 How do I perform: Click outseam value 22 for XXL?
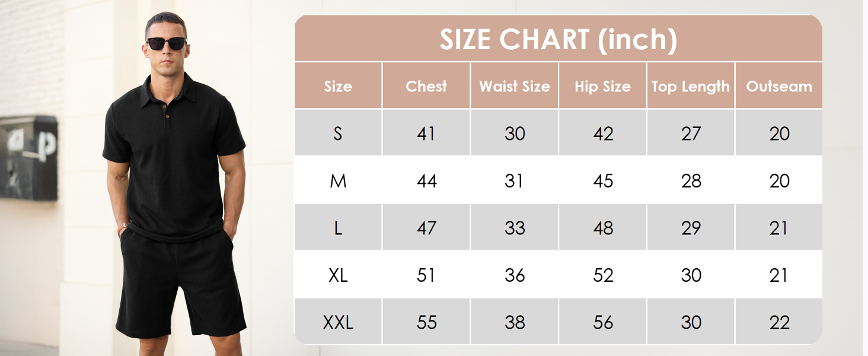point(780,323)
